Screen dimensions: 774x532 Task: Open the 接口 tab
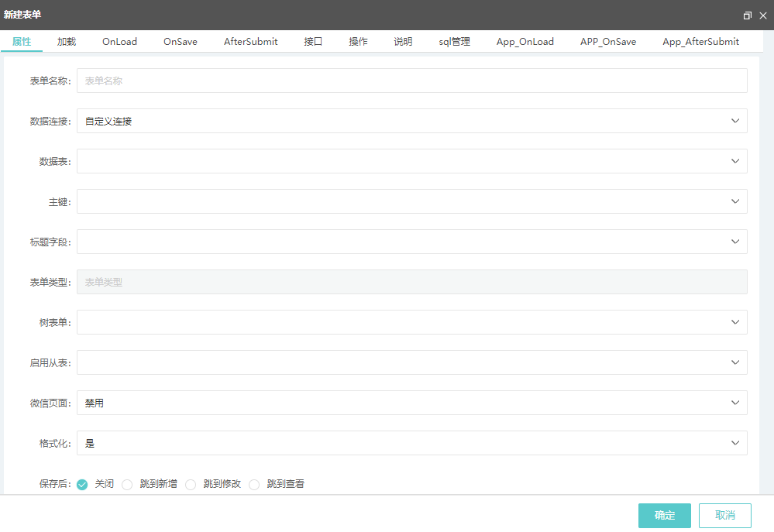(313, 42)
